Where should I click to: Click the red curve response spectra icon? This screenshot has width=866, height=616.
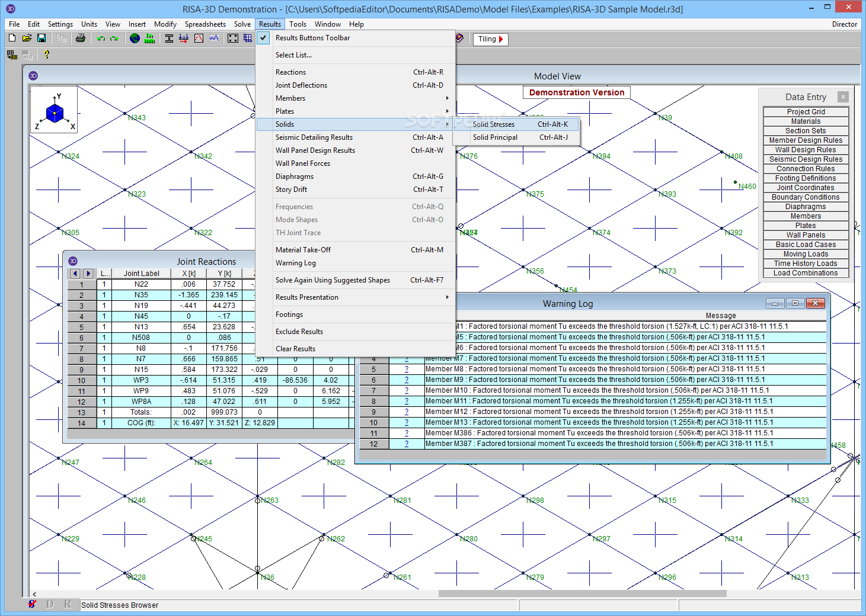pyautogui.click(x=199, y=38)
